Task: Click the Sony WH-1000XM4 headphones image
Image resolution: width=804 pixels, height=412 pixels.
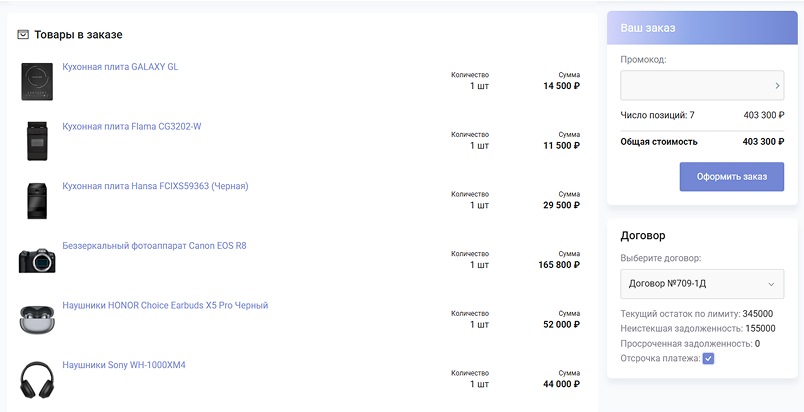Action: click(37, 380)
